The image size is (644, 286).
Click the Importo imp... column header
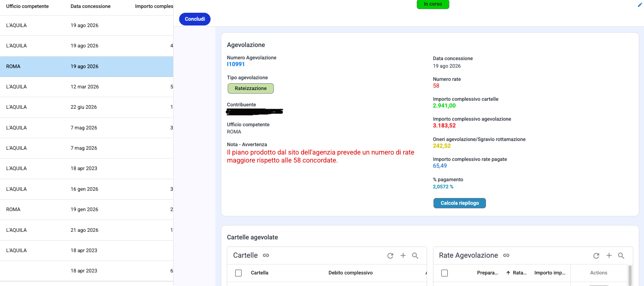click(550, 273)
